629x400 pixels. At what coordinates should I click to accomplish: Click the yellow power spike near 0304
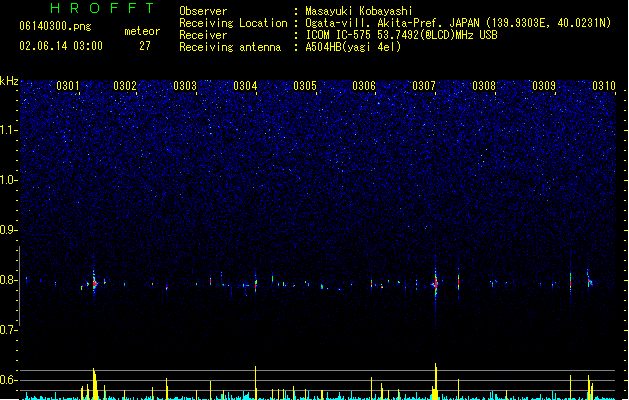coord(256,382)
